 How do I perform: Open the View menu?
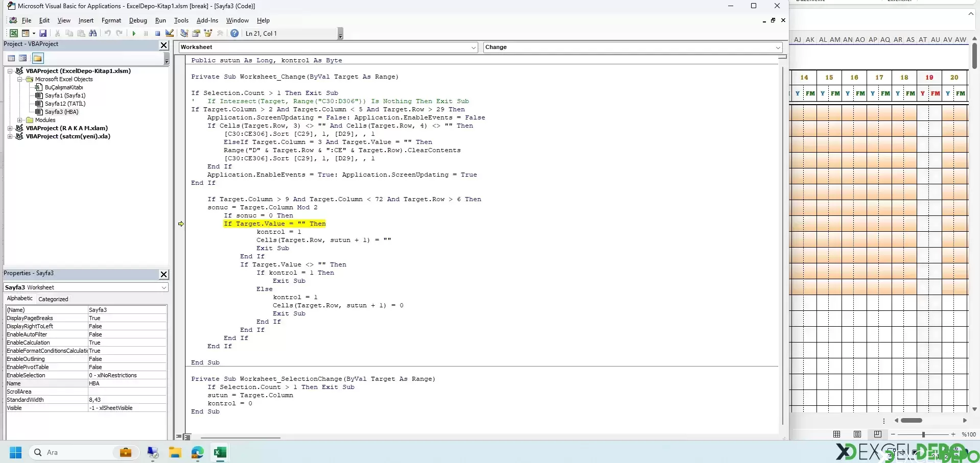tap(64, 20)
